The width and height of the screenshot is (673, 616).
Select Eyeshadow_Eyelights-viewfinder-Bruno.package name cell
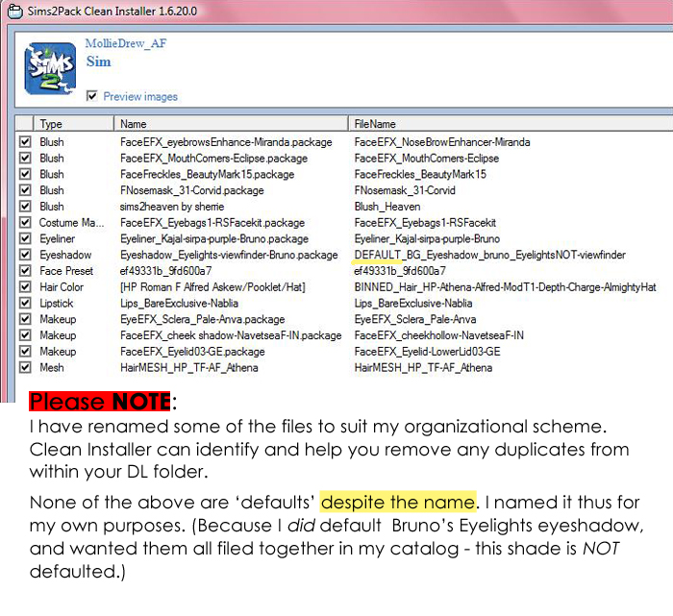pos(229,255)
